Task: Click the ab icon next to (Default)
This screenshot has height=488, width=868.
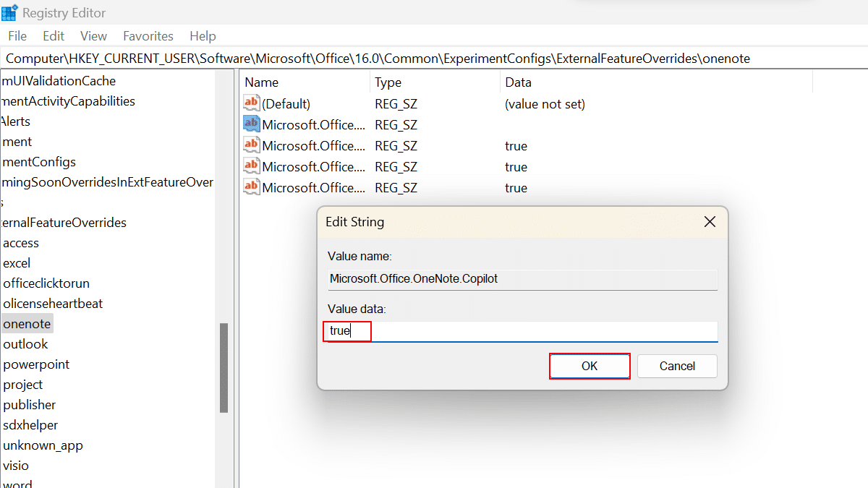Action: [251, 103]
